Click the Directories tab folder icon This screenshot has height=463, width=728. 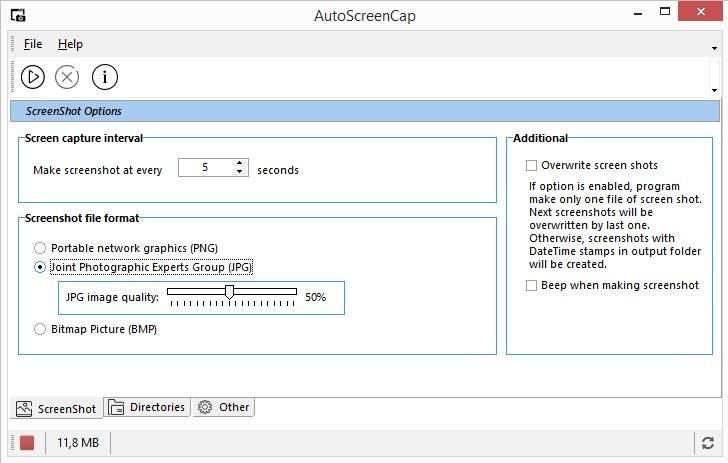(116, 407)
